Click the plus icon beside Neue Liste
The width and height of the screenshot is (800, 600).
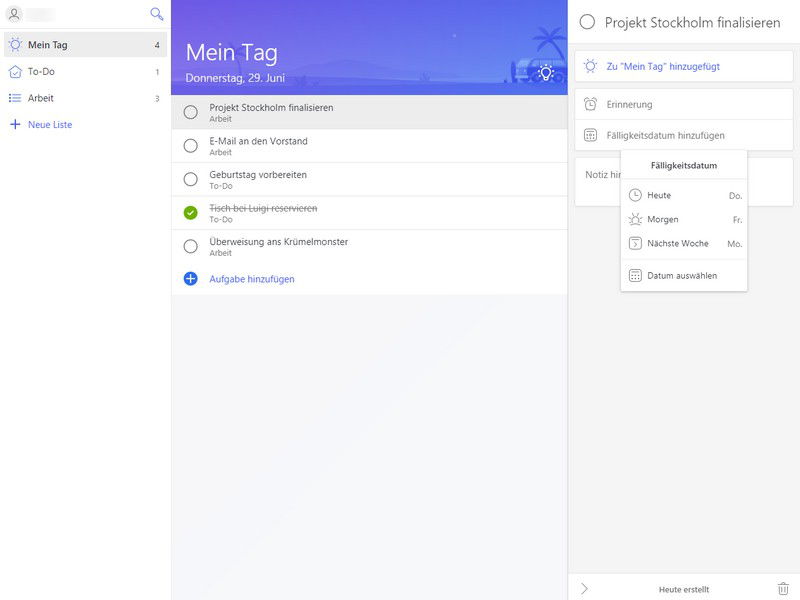[x=15, y=124]
